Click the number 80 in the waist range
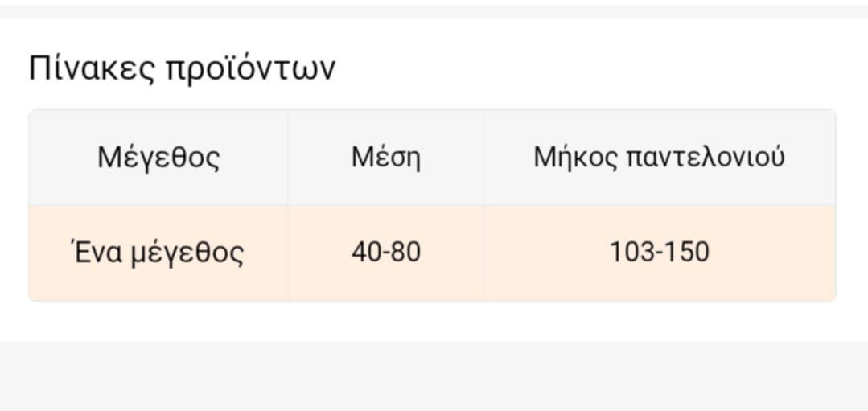868x411 pixels. [x=406, y=253]
